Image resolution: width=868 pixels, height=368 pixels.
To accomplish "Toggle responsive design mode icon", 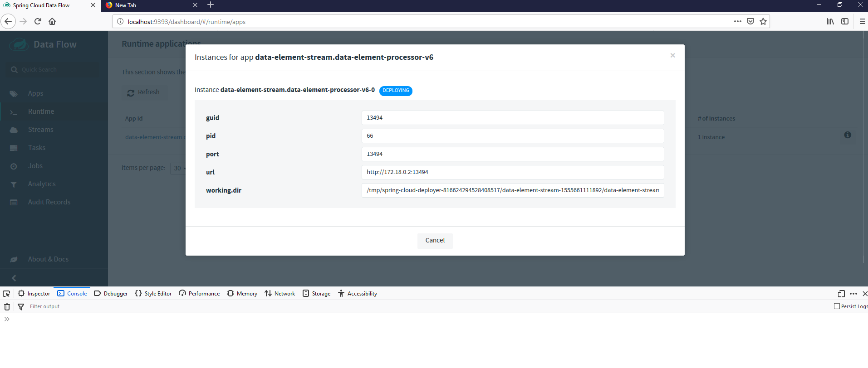I will point(841,294).
